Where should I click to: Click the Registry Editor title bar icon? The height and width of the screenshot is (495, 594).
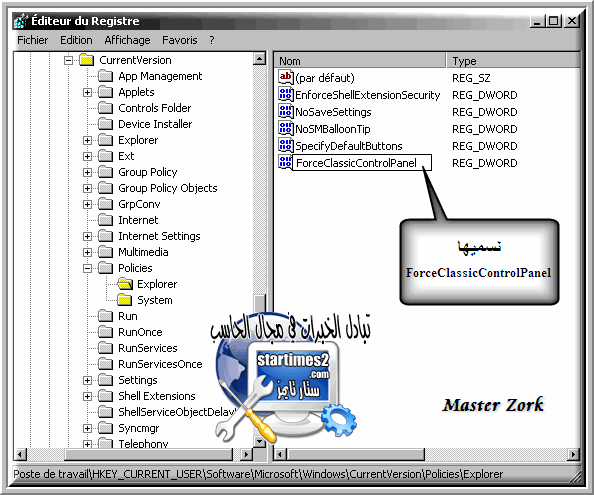21,21
